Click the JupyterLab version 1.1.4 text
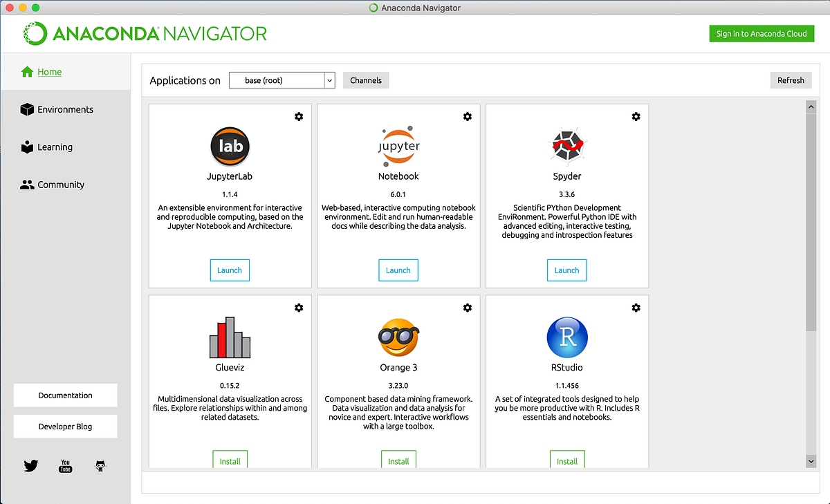Screen dimensions: 830x504 coord(230,194)
